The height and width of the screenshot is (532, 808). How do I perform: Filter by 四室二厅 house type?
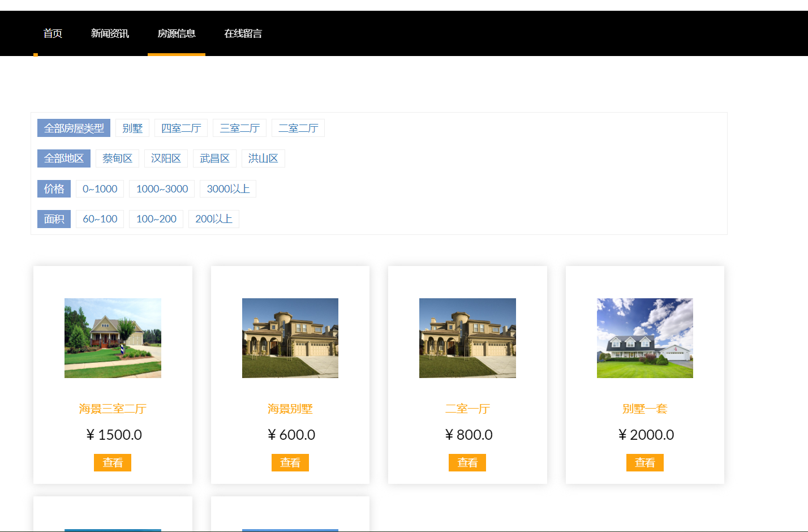point(181,128)
